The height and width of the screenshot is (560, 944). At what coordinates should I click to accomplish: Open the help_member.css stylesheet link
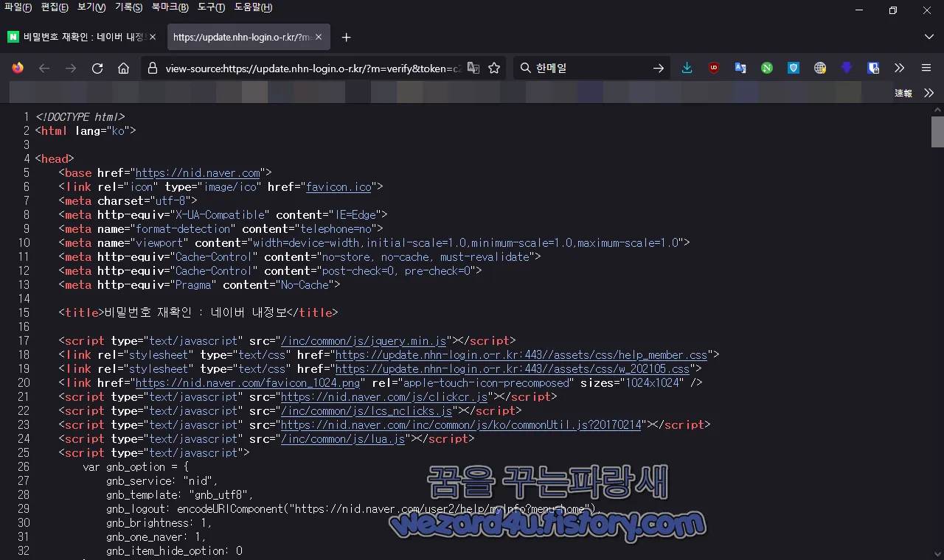tap(521, 355)
